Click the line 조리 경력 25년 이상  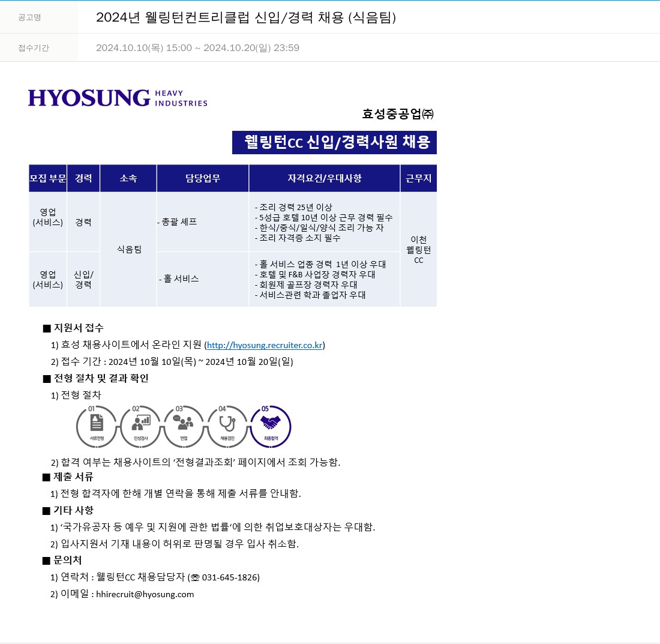[x=293, y=207]
